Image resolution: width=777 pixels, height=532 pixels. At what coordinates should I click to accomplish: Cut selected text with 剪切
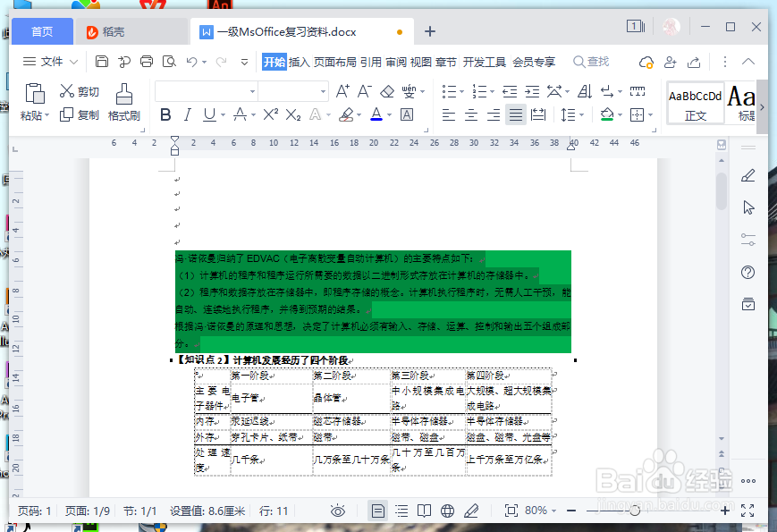[80, 91]
